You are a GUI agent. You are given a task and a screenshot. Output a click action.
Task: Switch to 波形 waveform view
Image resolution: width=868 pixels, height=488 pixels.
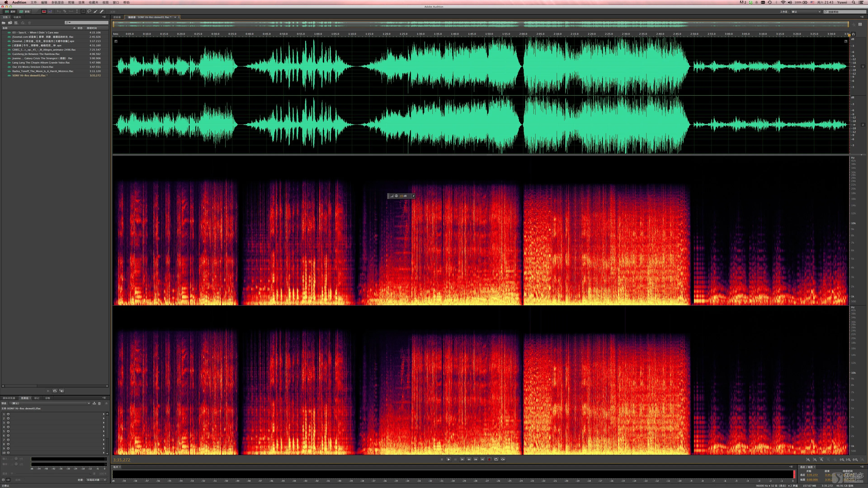[x=10, y=12]
